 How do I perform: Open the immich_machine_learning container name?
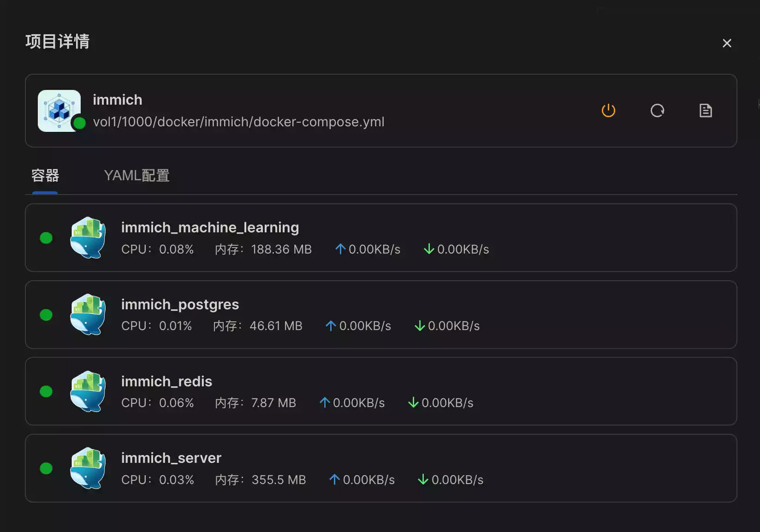click(210, 227)
